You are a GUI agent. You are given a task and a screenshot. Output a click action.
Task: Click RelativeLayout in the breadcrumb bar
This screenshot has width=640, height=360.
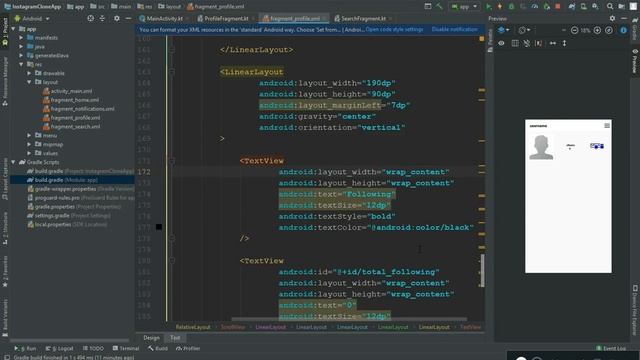(193, 327)
